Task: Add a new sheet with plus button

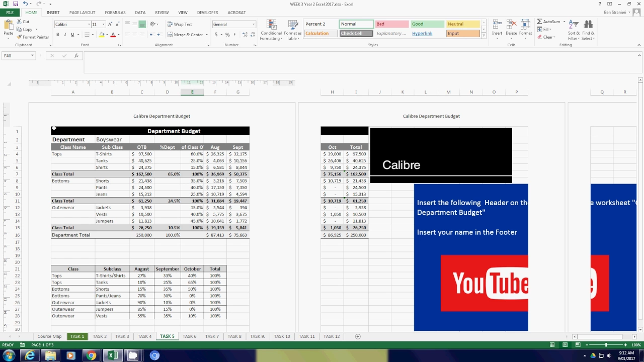Action: 358,336
